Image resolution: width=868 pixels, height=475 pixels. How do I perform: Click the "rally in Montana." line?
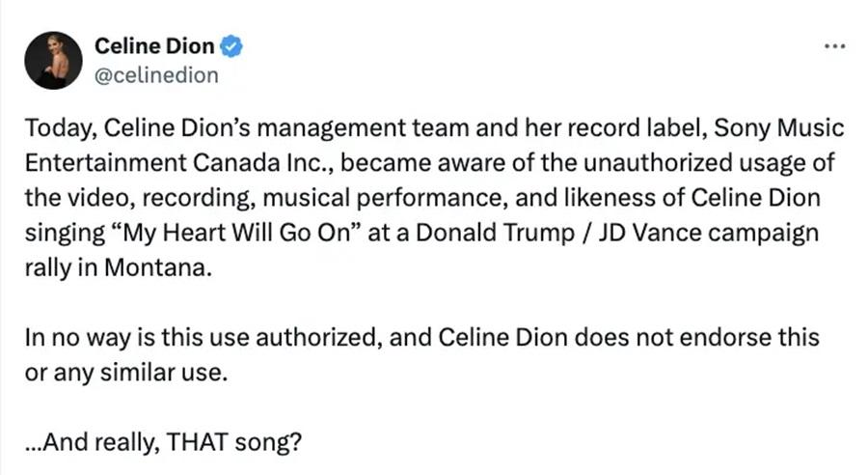[x=116, y=269]
